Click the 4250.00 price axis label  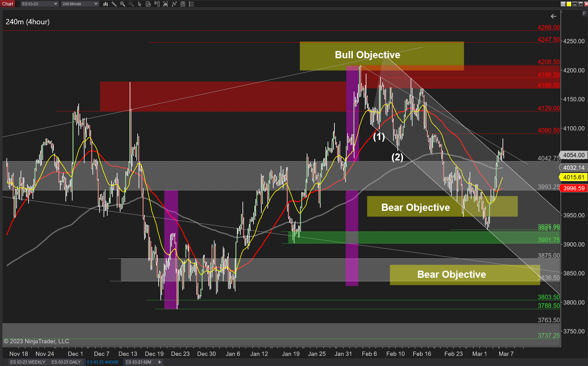(574, 41)
